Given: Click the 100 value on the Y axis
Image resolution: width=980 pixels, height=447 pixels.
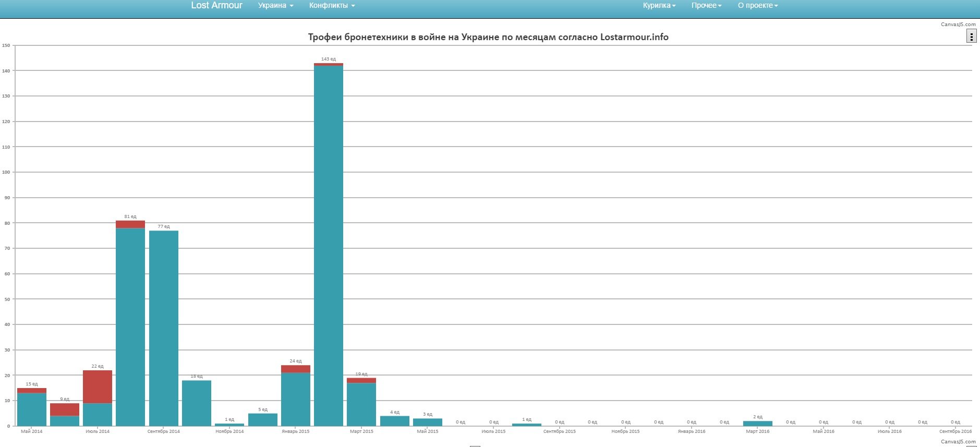Looking at the screenshot, I should (6, 172).
